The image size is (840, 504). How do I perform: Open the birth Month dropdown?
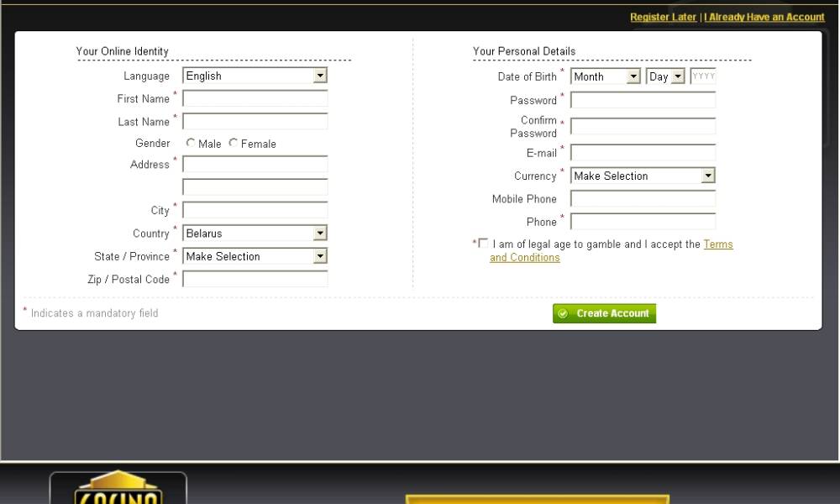tap(606, 76)
